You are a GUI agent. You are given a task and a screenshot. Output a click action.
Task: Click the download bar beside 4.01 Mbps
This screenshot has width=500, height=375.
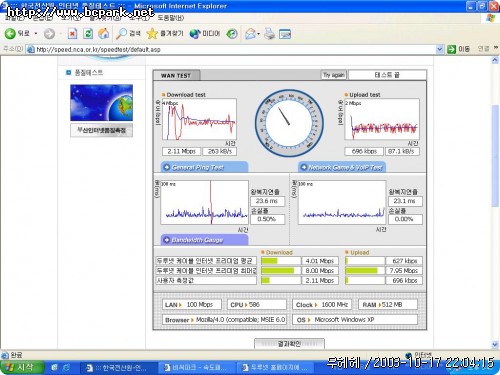(281, 261)
